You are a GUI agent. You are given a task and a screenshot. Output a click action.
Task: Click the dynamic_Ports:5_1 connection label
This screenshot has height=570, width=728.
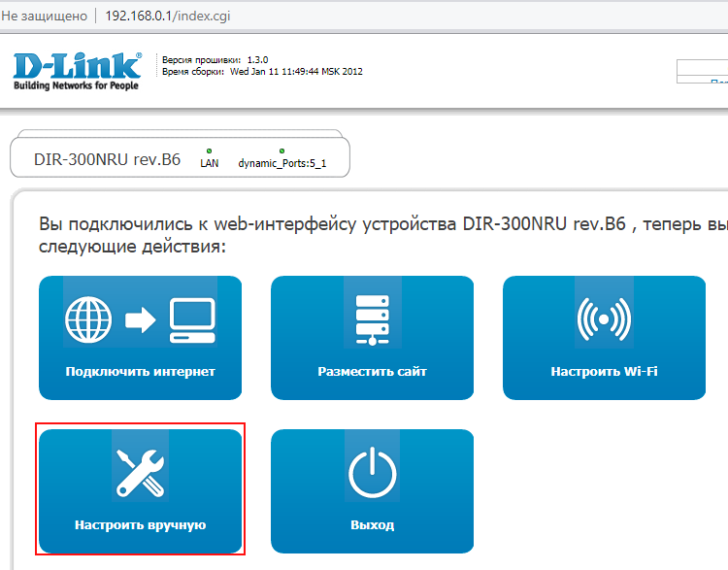click(282, 163)
